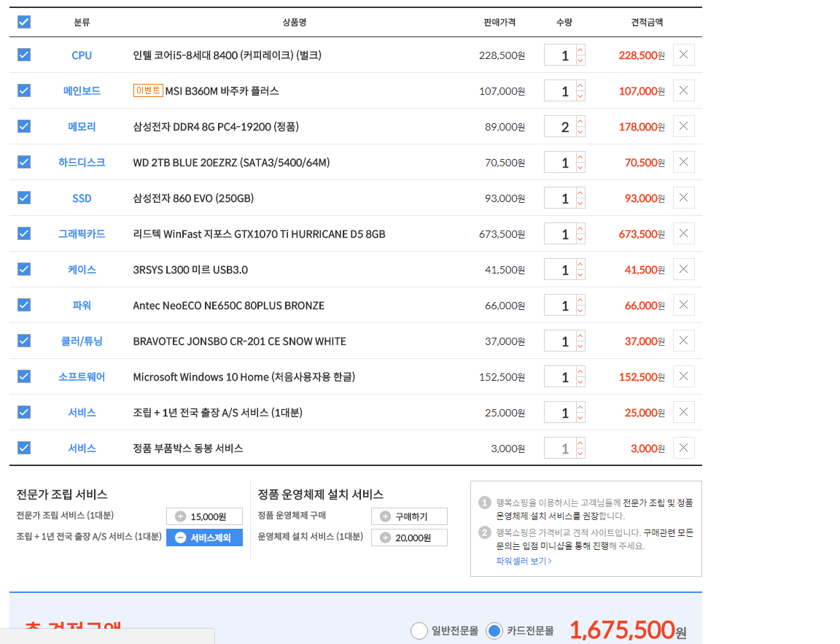Open the 쿨러/튜닝 category link
The height and width of the screenshot is (644, 840).
point(82,341)
